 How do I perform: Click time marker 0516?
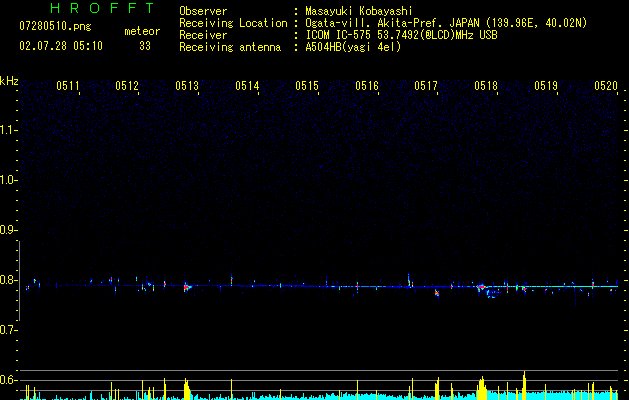tap(367, 86)
